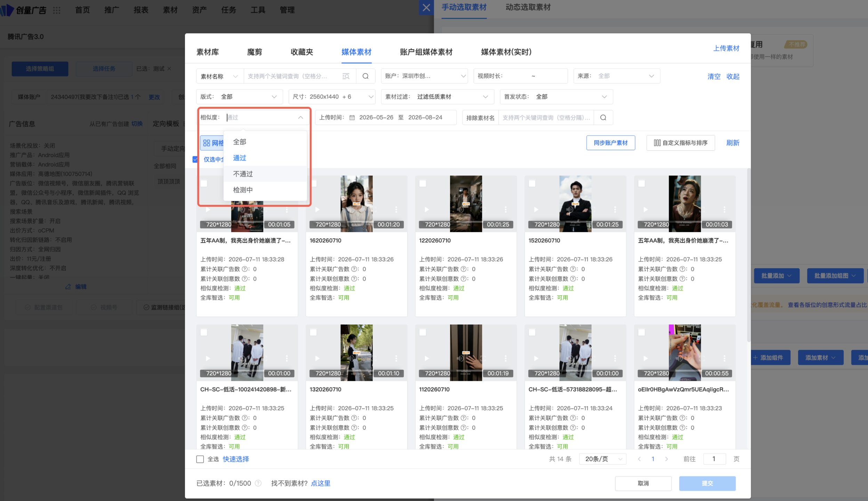Open the 素材过滤 filter dropdown

(437, 97)
